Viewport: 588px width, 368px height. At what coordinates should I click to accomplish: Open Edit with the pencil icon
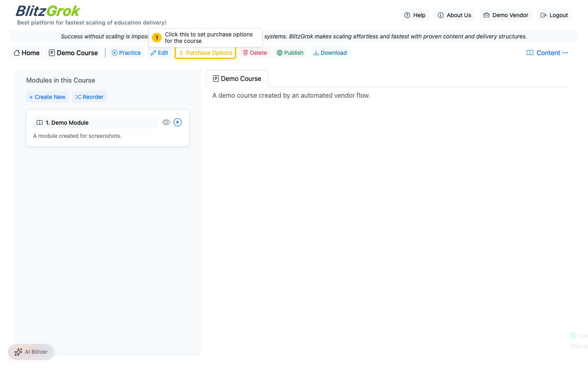pyautogui.click(x=159, y=53)
